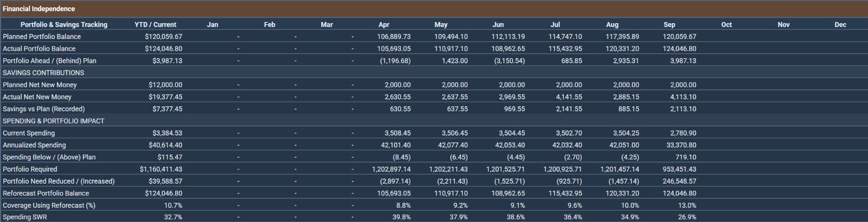The width and height of the screenshot is (868, 222).
Task: Select YTD Current Spending $3,384.53
Action: (167, 133)
